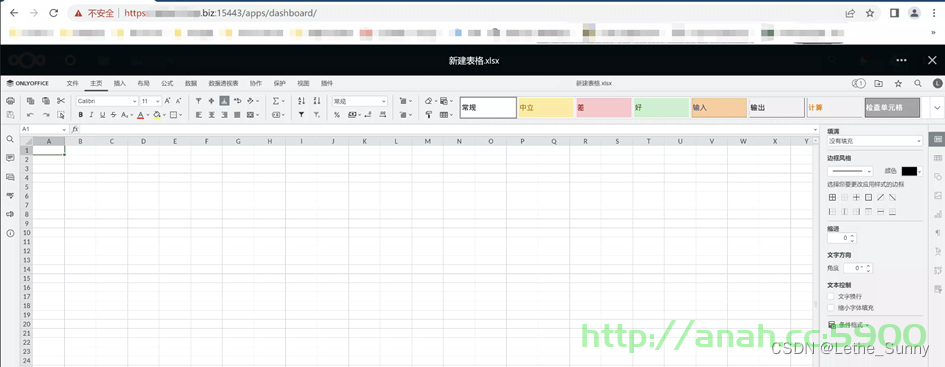Apply percent style format
945x367 pixels.
coord(337,114)
